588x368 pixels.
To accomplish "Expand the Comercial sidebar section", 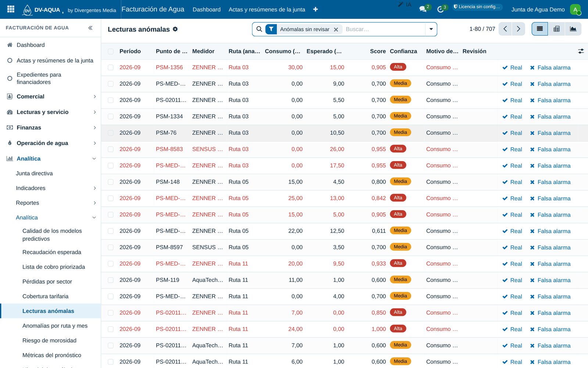I will tap(50, 96).
